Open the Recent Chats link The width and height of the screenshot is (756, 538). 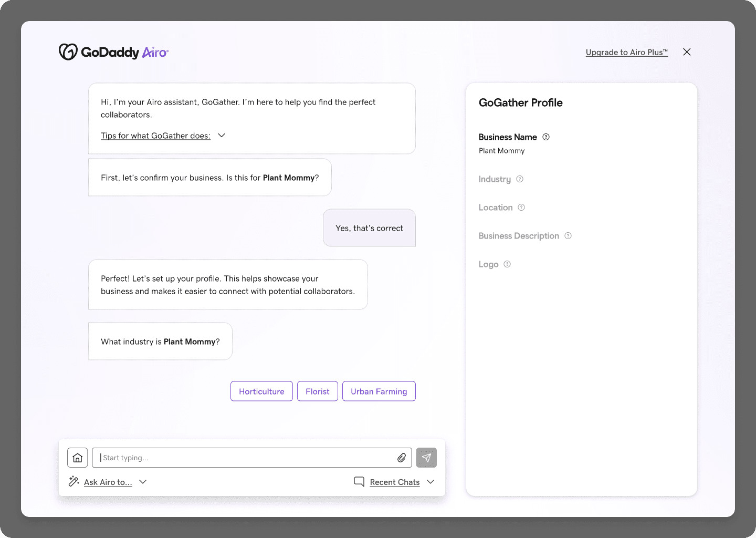click(x=395, y=482)
